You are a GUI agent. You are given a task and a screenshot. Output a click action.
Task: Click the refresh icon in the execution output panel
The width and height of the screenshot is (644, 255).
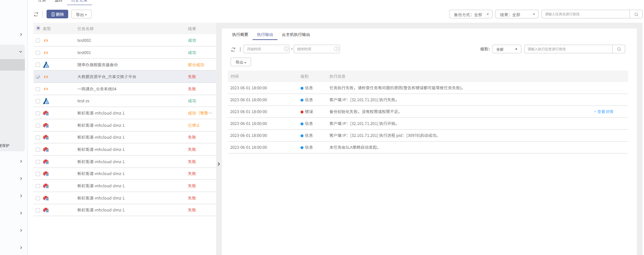233,49
